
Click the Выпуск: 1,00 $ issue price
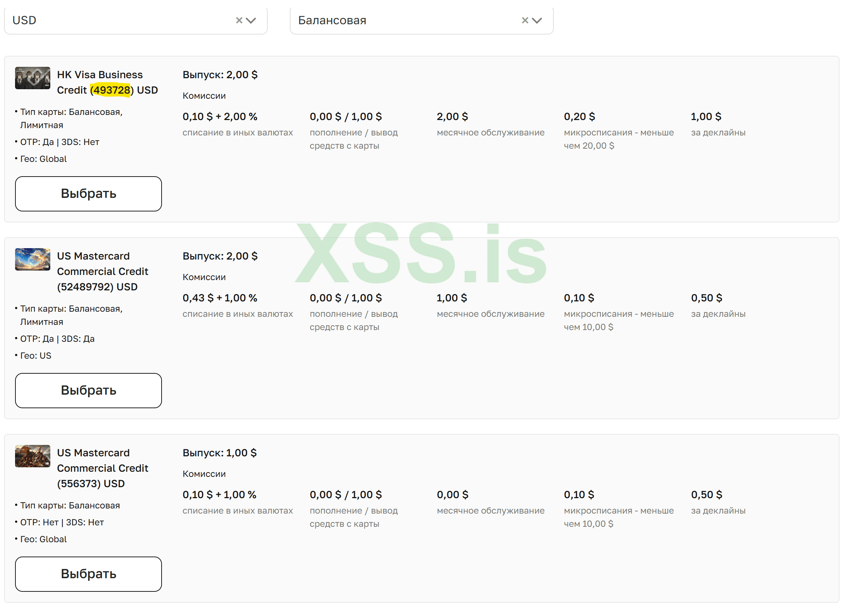coord(219,453)
